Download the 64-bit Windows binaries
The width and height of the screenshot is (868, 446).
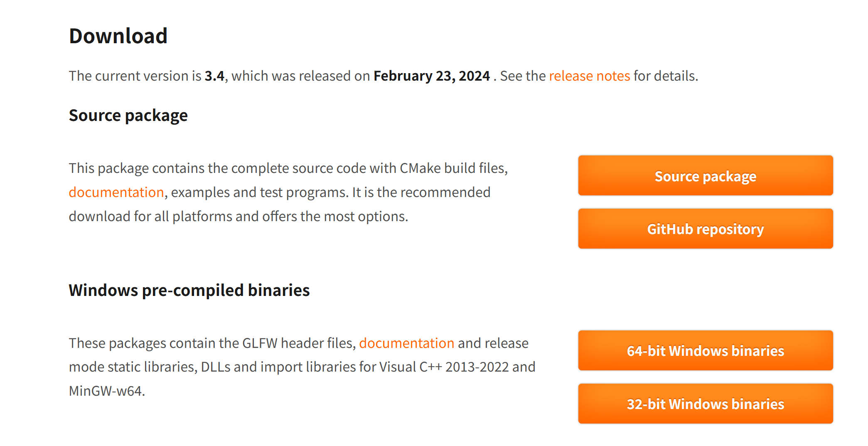pyautogui.click(x=705, y=350)
